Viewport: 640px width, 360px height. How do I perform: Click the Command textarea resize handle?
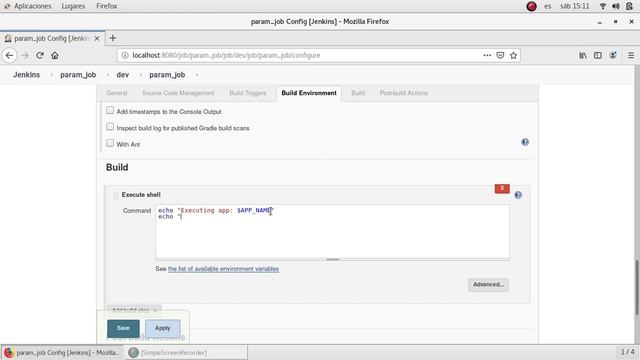(x=333, y=260)
